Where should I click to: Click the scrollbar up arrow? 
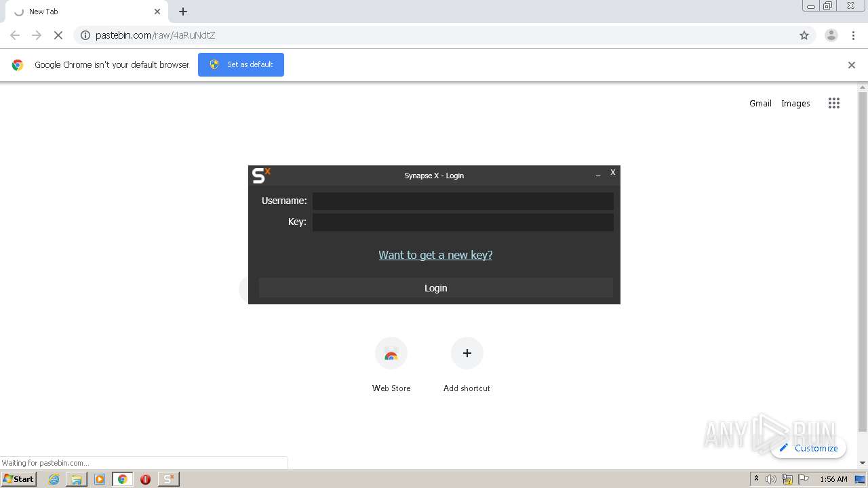tap(863, 87)
